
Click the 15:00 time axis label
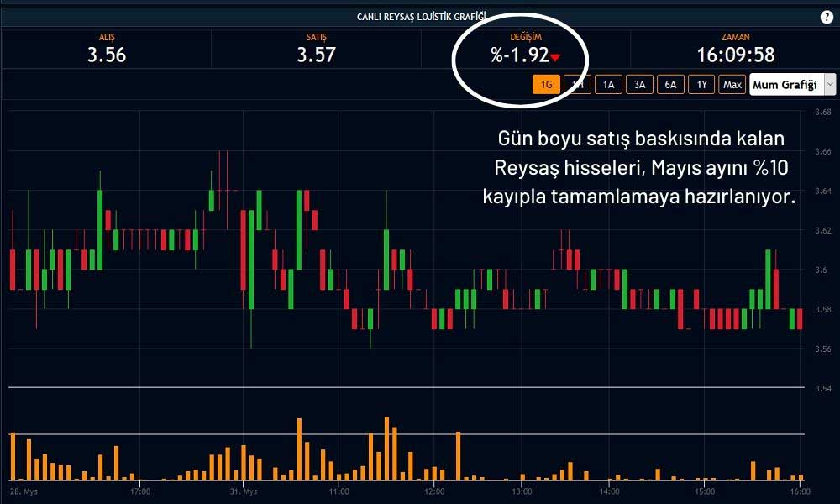point(705,491)
